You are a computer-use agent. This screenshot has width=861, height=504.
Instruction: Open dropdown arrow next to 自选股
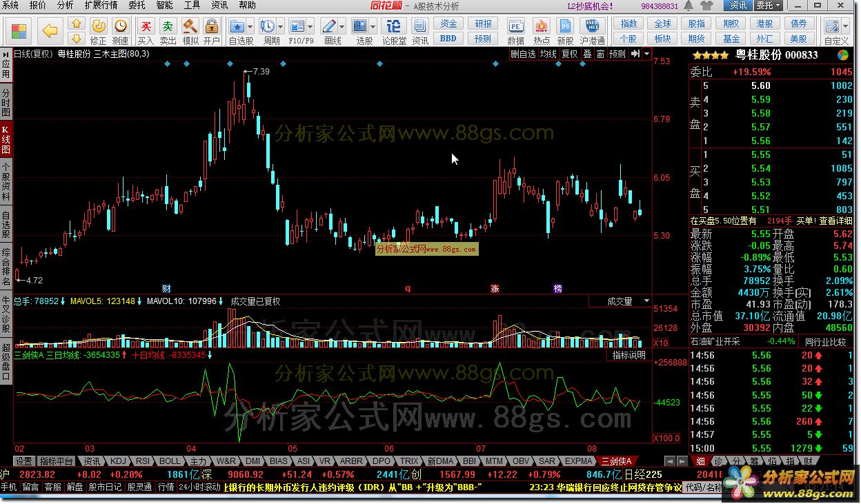click(x=250, y=28)
